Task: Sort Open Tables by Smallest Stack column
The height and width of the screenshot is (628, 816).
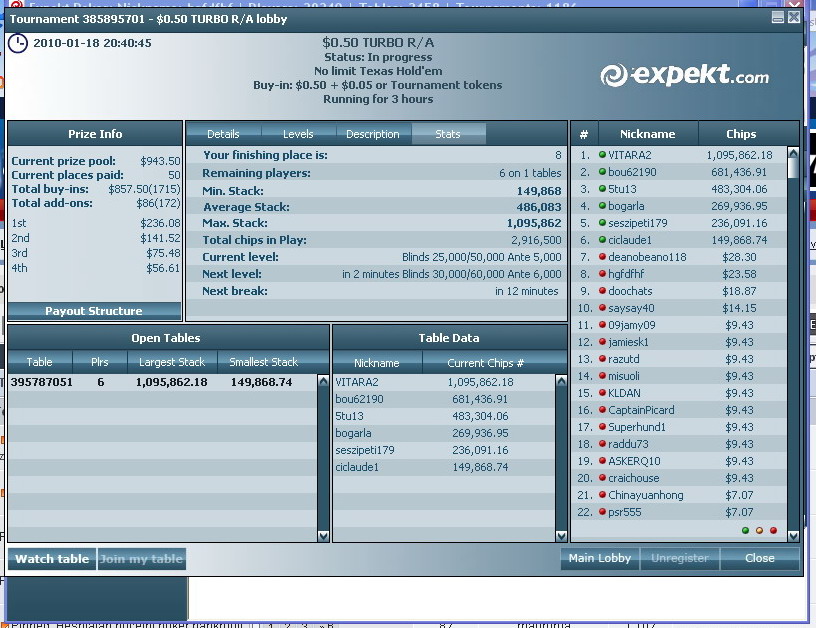Action: click(x=263, y=362)
